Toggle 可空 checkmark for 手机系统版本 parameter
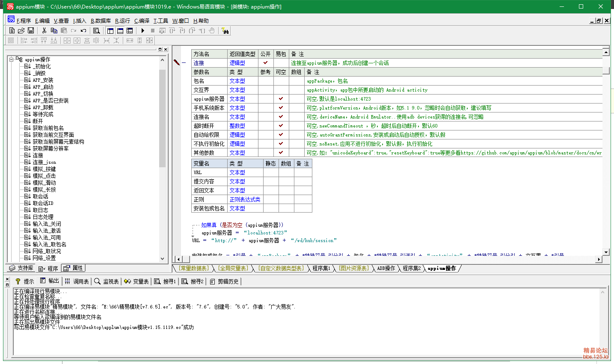614x364 pixels. tap(281, 107)
